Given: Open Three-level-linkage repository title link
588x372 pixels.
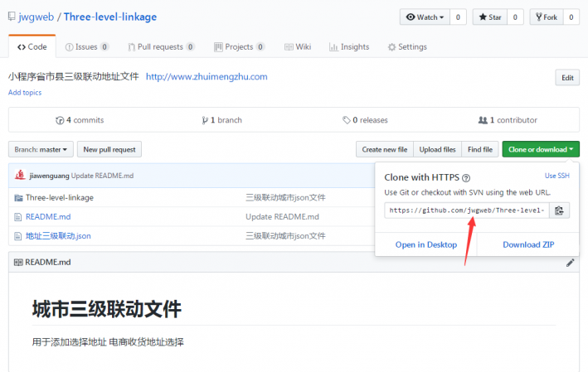Looking at the screenshot, I should point(110,17).
